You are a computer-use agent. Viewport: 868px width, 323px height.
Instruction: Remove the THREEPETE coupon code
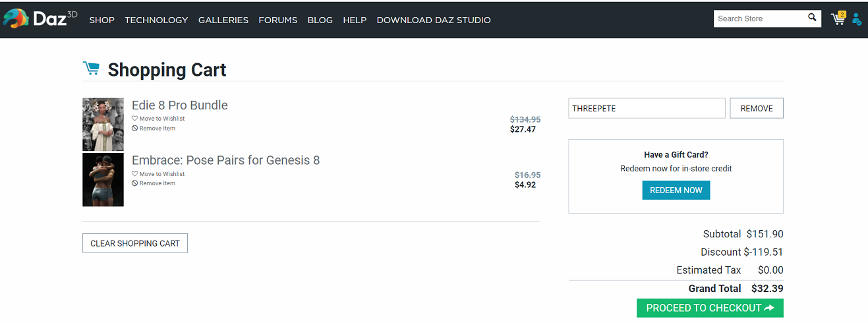coord(756,108)
